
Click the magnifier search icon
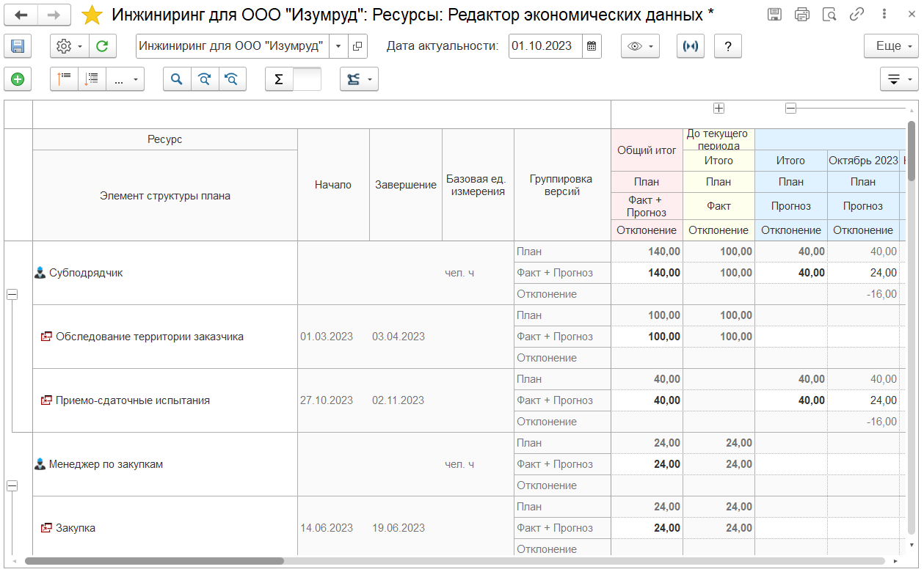(177, 79)
